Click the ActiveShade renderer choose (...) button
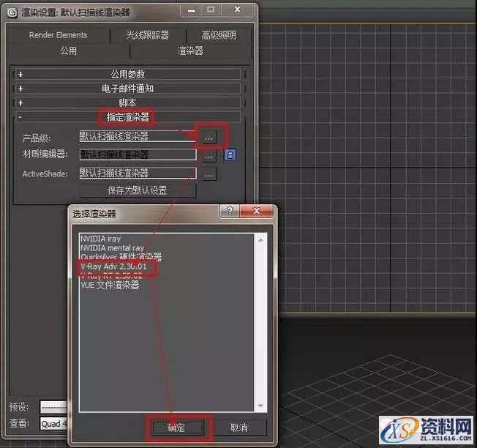 tap(209, 174)
